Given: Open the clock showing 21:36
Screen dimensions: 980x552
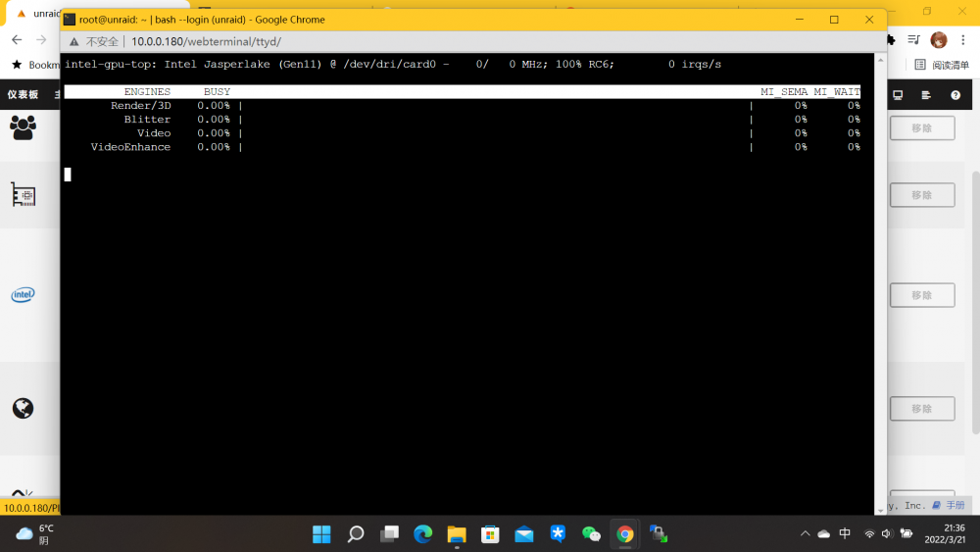Looking at the screenshot, I should pos(945,534).
